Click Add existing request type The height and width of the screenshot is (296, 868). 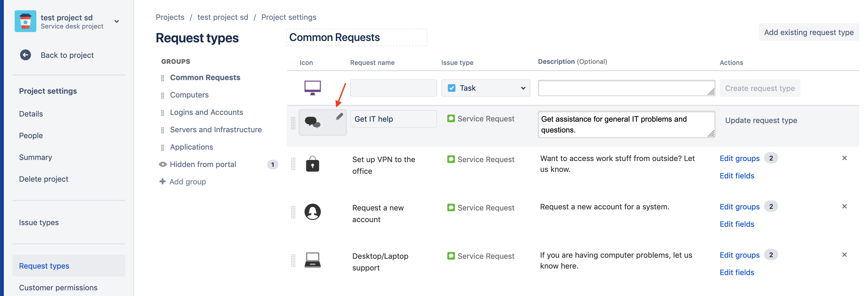[x=809, y=32]
